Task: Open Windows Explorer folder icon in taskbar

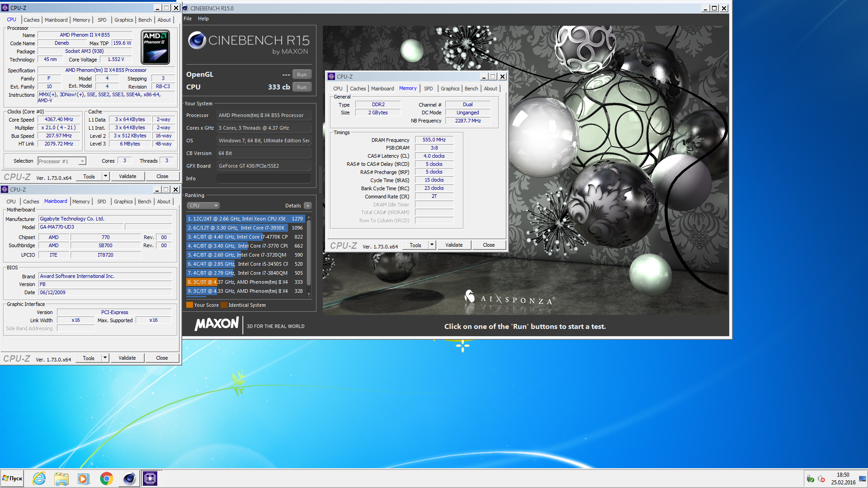Action: (61, 479)
